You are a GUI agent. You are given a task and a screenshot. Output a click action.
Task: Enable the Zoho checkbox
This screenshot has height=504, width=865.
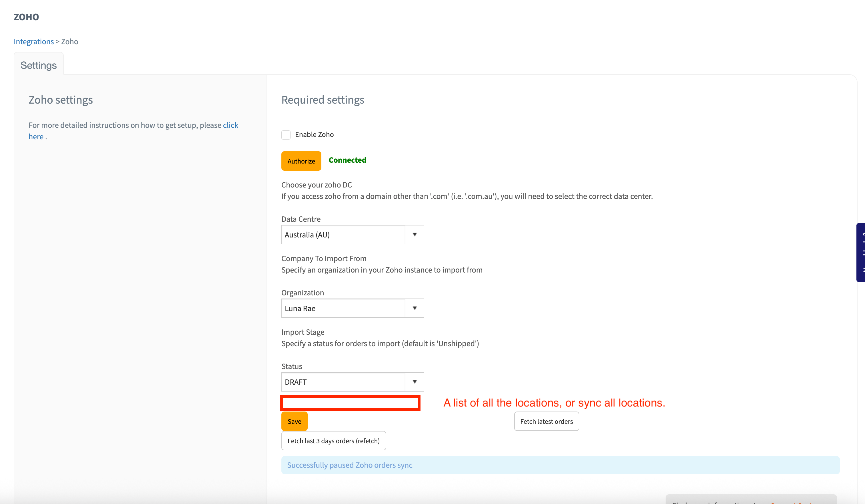(x=286, y=135)
